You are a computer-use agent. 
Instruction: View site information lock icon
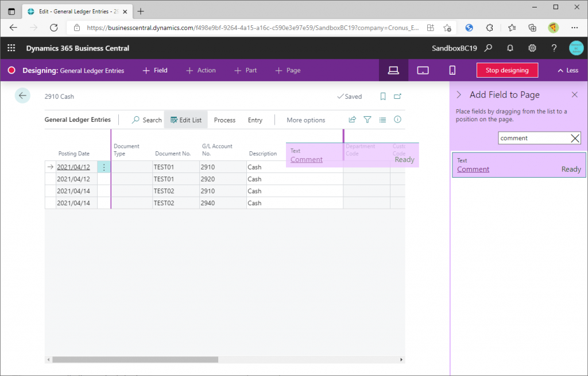coord(77,28)
